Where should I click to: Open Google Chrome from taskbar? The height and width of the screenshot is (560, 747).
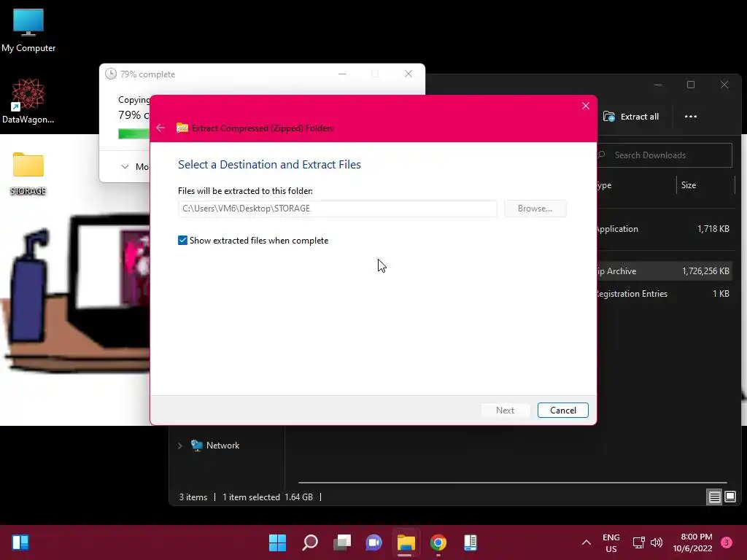[x=438, y=542]
